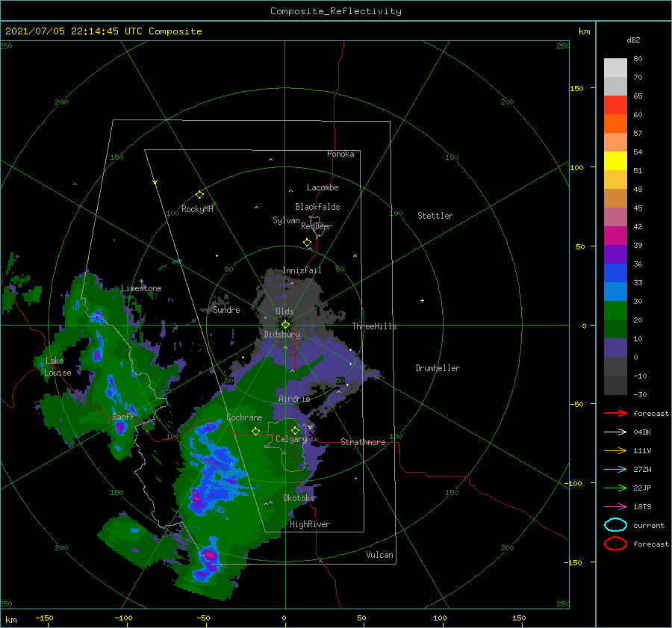Screen dimensions: 672x628
Task: Click the green 22JP arrow icon
Action: (x=615, y=488)
